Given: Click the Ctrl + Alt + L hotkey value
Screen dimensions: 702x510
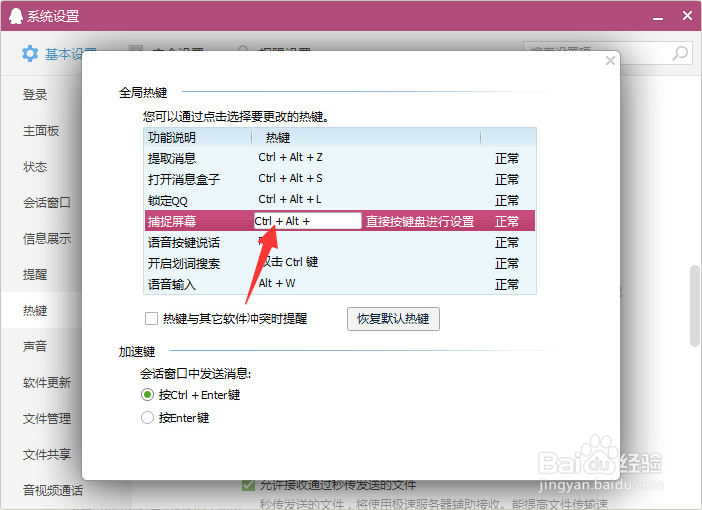Looking at the screenshot, I should tap(290, 199).
